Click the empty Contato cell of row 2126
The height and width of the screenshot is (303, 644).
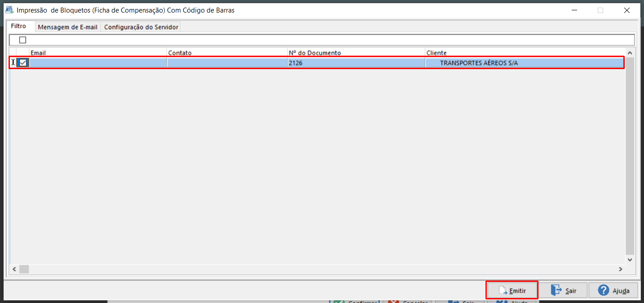(227, 63)
